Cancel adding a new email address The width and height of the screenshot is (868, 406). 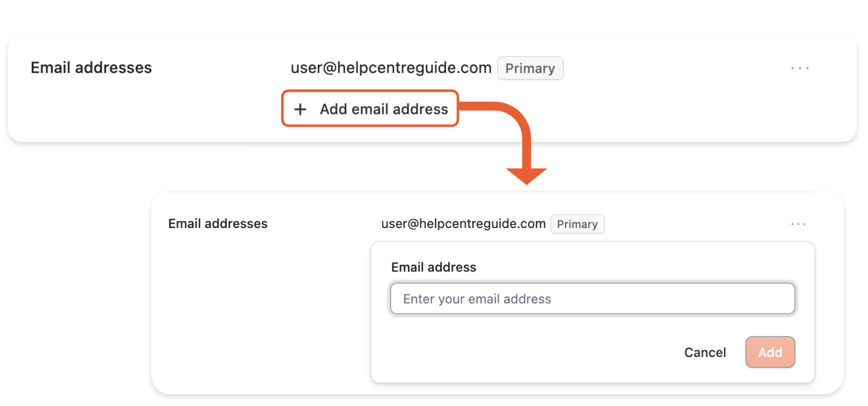click(x=705, y=352)
